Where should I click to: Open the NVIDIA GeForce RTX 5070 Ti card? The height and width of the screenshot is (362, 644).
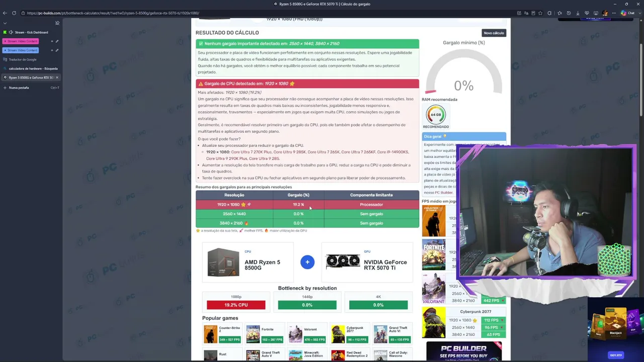(367, 262)
